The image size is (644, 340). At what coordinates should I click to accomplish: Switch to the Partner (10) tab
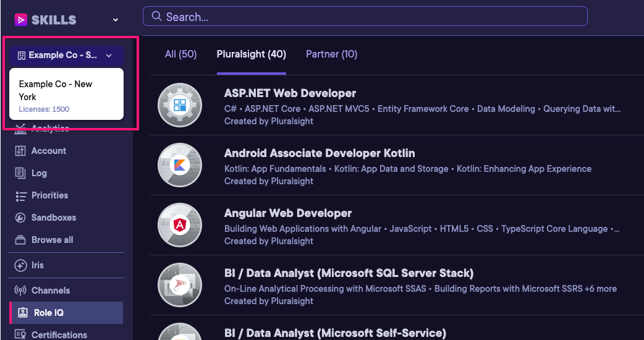pos(331,54)
